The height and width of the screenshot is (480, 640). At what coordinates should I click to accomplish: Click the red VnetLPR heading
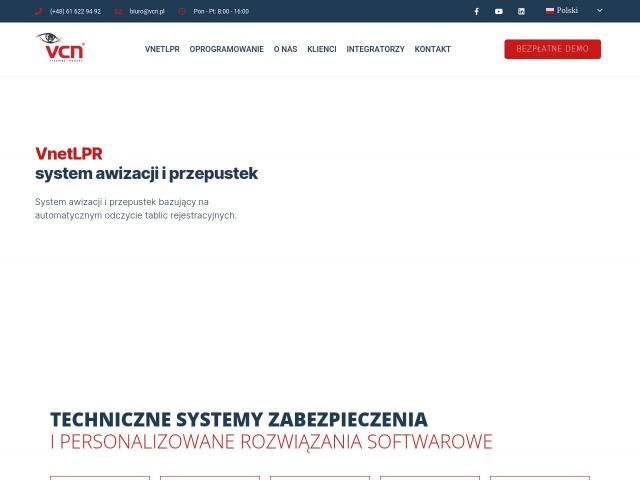69,154
